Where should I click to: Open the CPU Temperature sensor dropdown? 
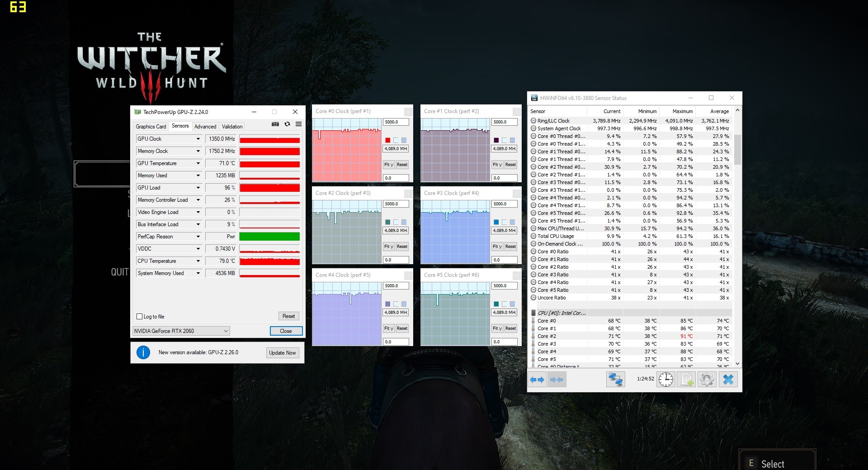[x=198, y=261]
